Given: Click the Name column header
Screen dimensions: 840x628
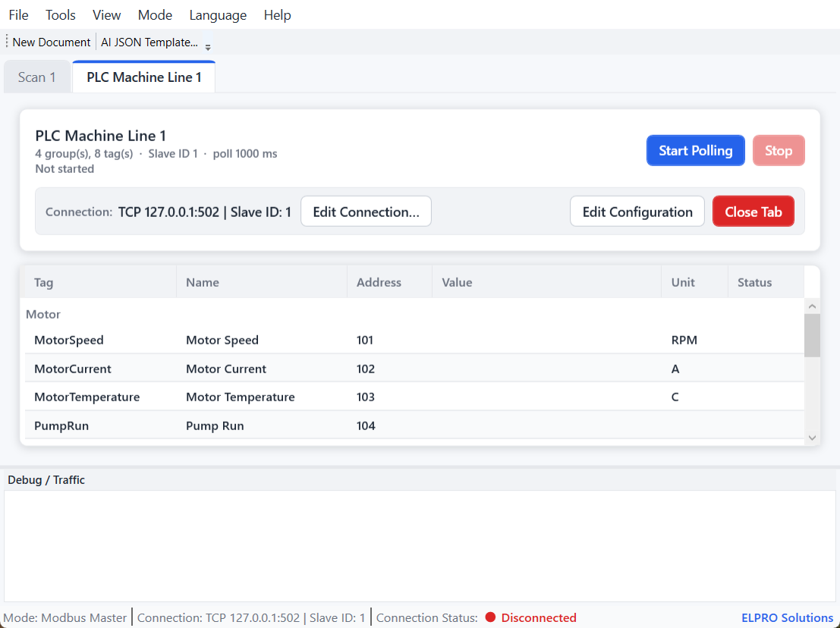Looking at the screenshot, I should [x=262, y=282].
